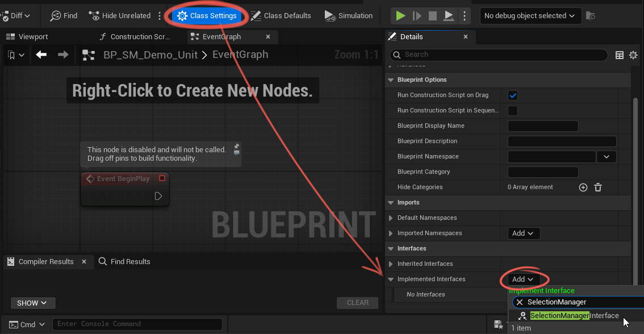
Task: Expand Default Namespaces
Action: click(391, 218)
